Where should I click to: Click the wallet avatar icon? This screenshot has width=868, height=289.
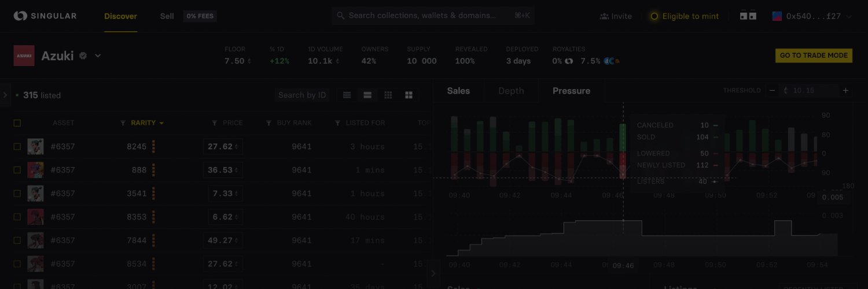[x=777, y=16]
